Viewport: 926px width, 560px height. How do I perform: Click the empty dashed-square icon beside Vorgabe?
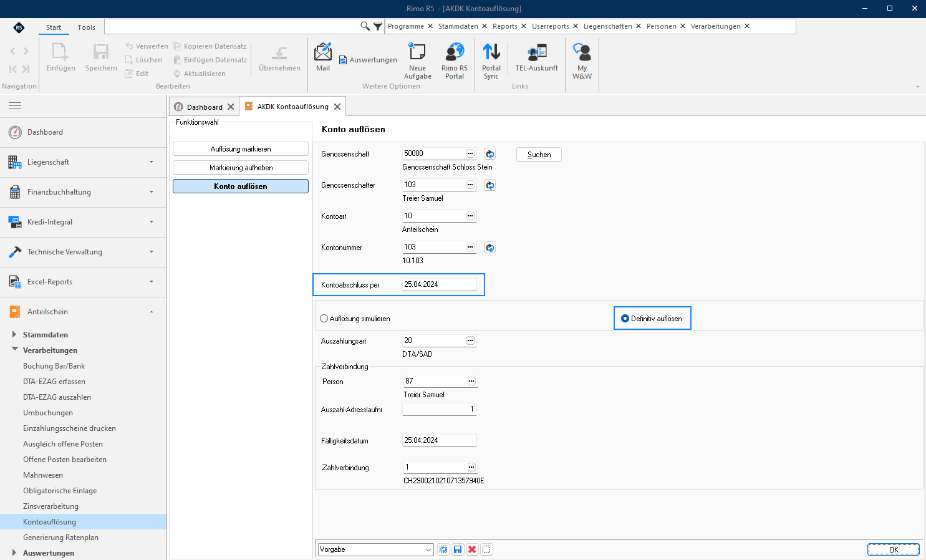486,549
